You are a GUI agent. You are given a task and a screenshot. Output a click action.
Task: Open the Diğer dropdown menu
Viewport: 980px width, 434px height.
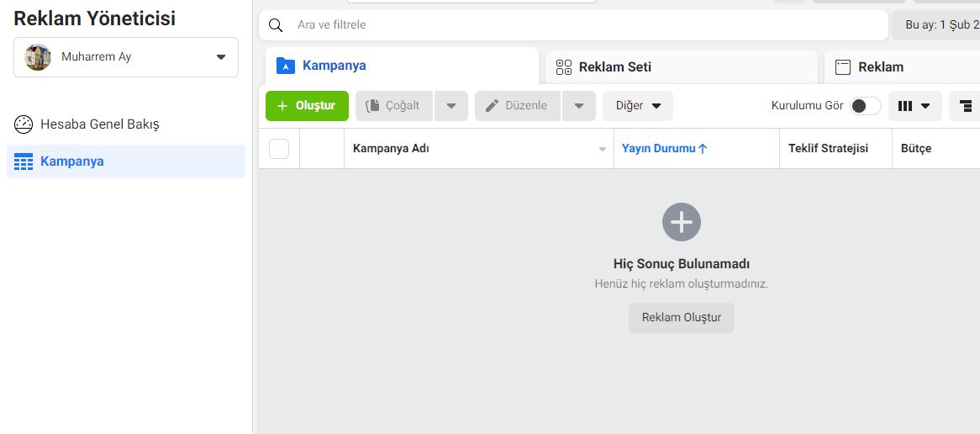(x=637, y=106)
